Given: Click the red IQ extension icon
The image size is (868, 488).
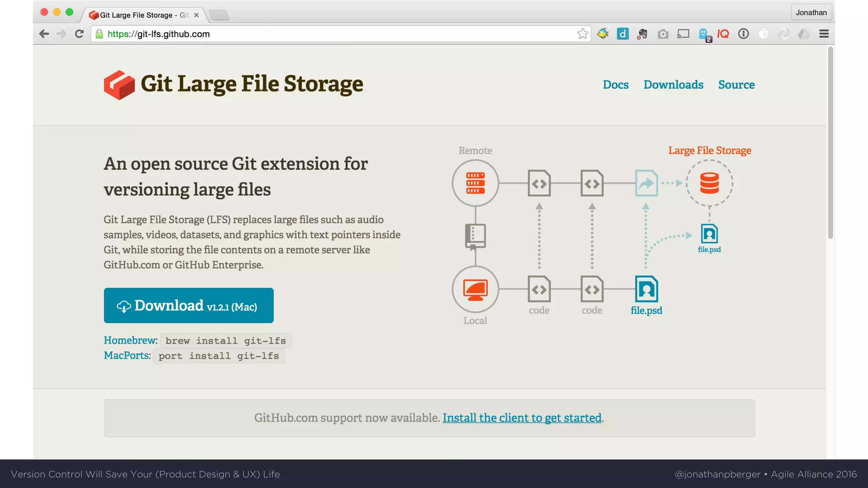Looking at the screenshot, I should [723, 34].
